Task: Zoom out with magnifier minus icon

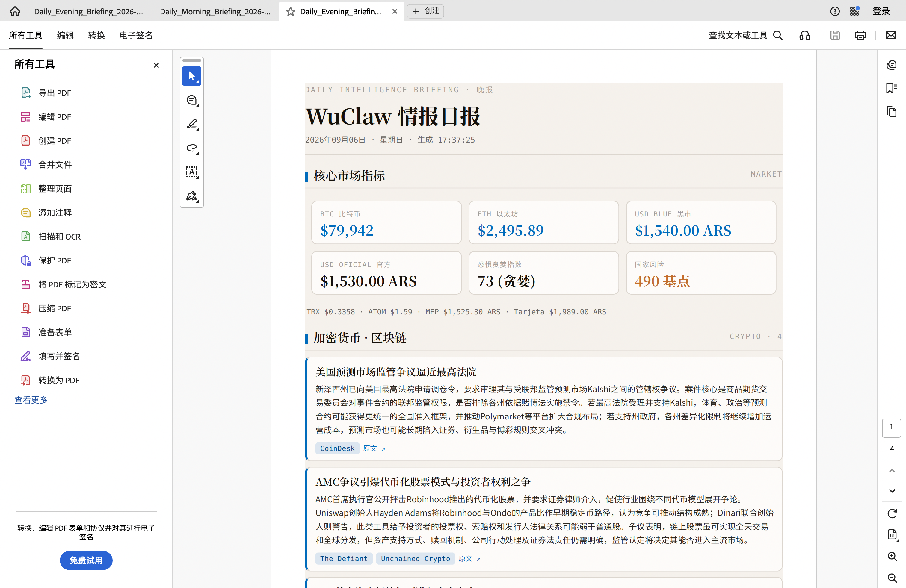Action: (x=892, y=578)
